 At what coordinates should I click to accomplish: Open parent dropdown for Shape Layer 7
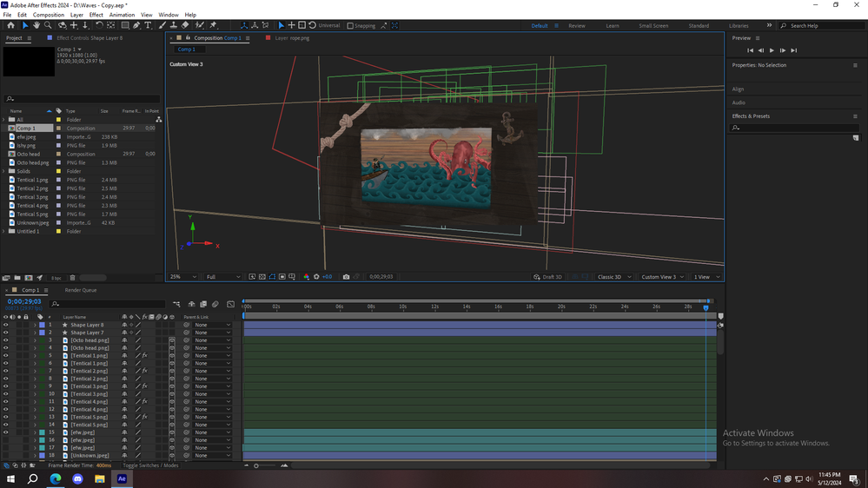212,333
